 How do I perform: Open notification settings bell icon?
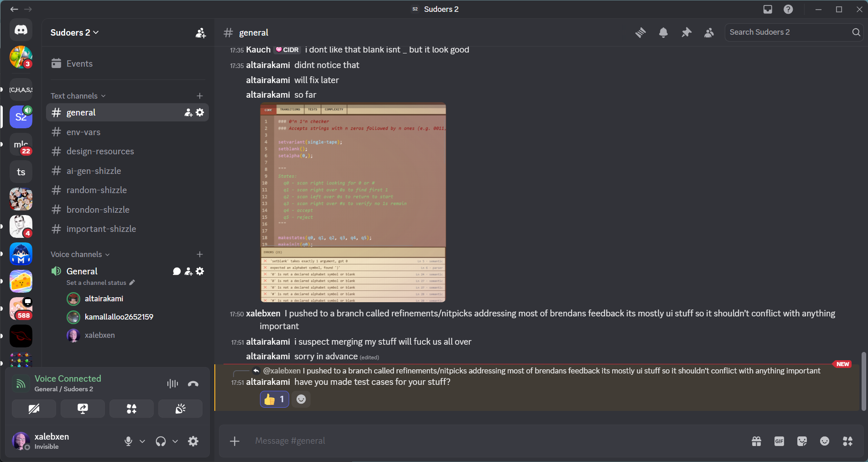coord(663,32)
